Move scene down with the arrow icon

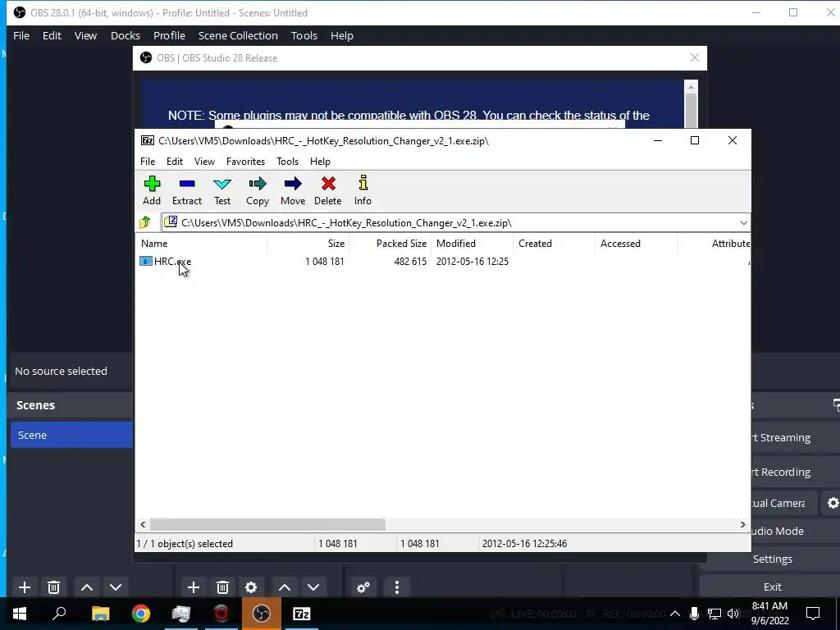[x=116, y=587]
